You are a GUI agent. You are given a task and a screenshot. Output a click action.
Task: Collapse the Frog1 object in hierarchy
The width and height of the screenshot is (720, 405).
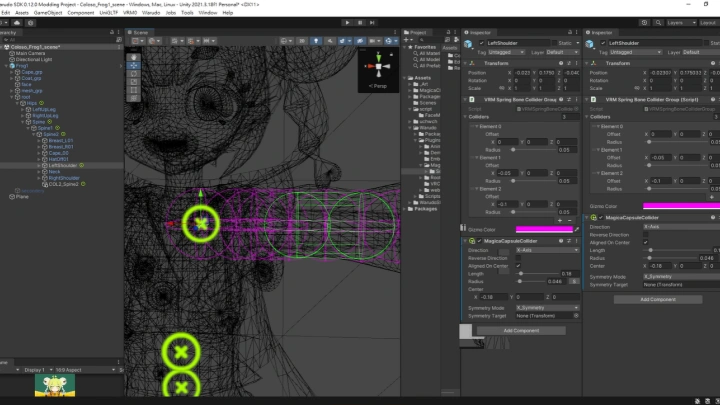6,66
